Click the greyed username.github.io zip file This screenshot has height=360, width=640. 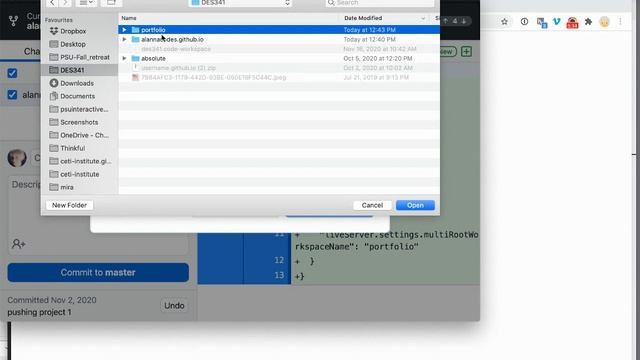(178, 68)
